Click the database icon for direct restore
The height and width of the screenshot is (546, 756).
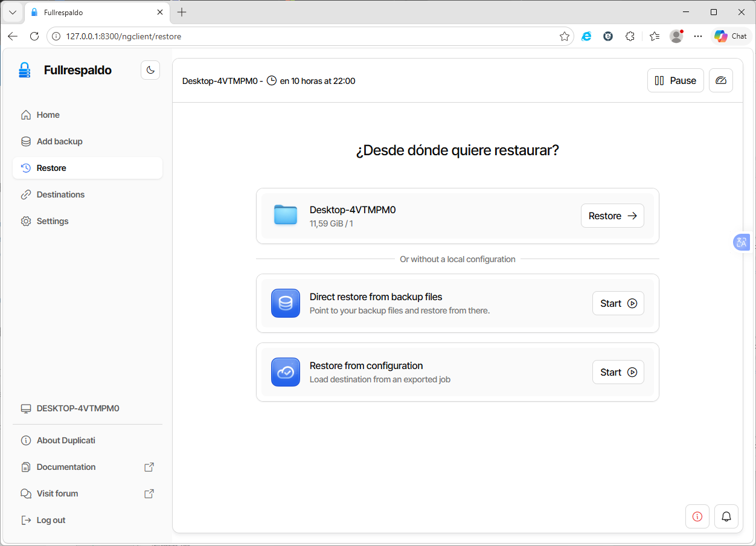286,303
